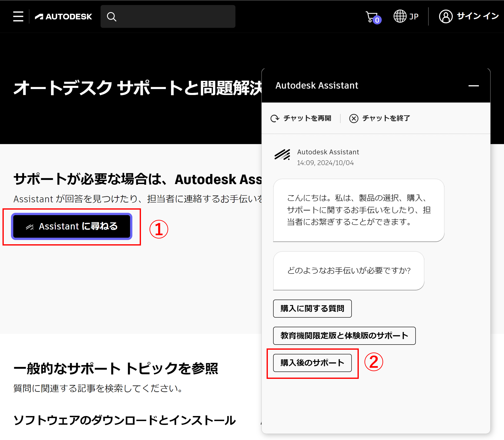This screenshot has height=440, width=504.
Task: Click the search magnifier icon
Action: point(111,17)
